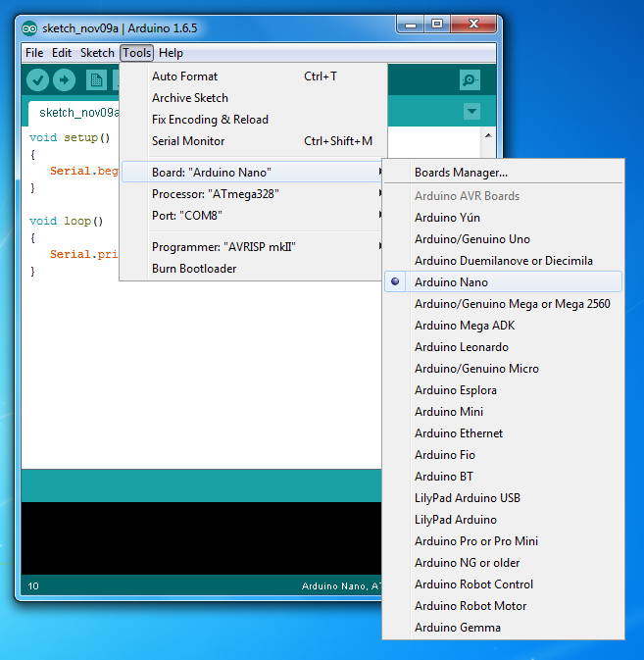This screenshot has height=660, width=644.
Task: Click the Serial.pri code line
Action: coord(84,254)
